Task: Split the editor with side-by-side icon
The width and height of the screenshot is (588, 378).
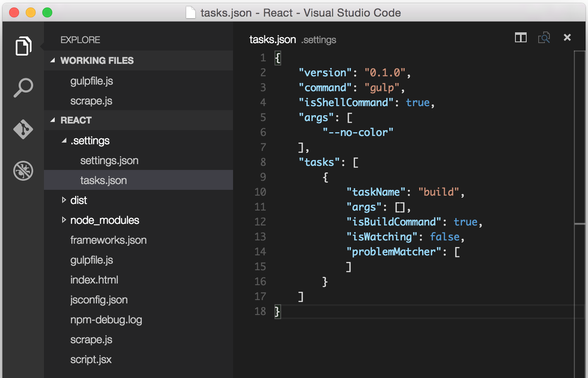Action: 521,38
